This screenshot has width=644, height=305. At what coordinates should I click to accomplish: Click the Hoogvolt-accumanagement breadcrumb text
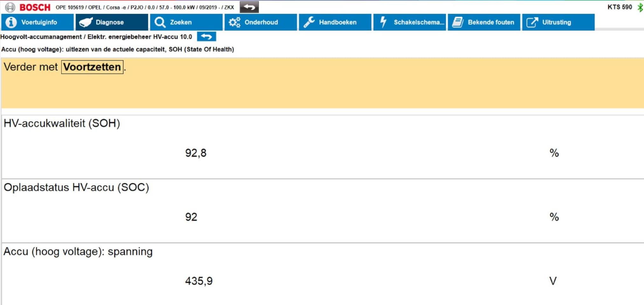(41, 37)
